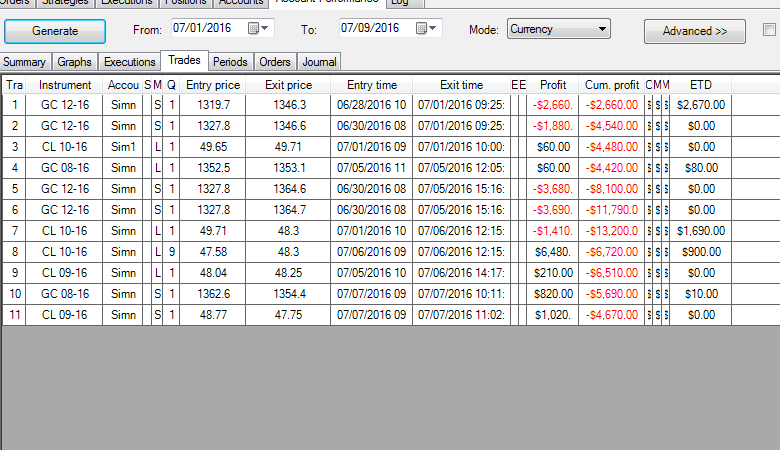Open the From date calendar picker
This screenshot has width=780, height=450.
[259, 28]
